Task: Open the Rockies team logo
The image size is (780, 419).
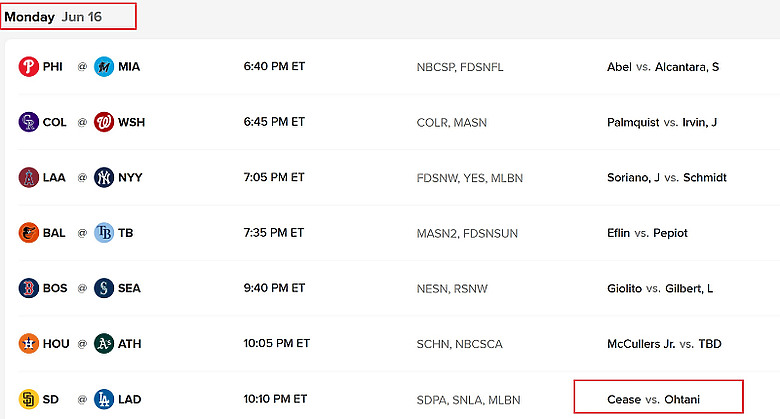Action: (x=29, y=122)
